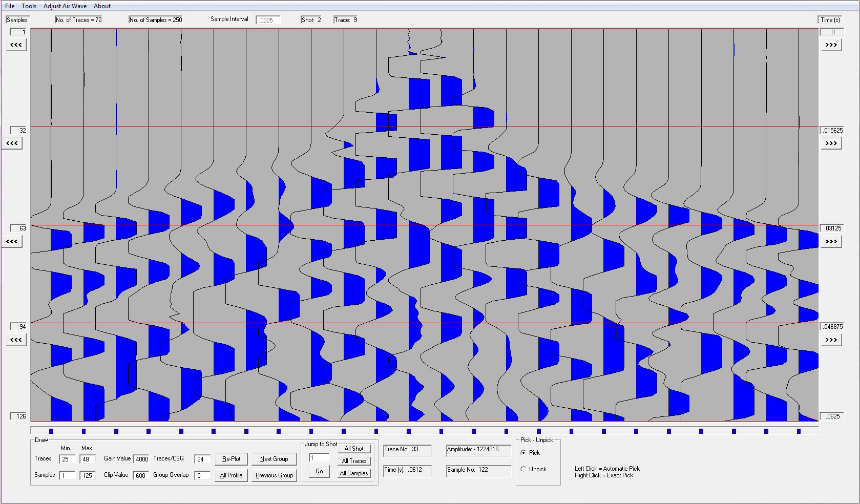
Task: Click the Re-Plot button
Action: [231, 459]
